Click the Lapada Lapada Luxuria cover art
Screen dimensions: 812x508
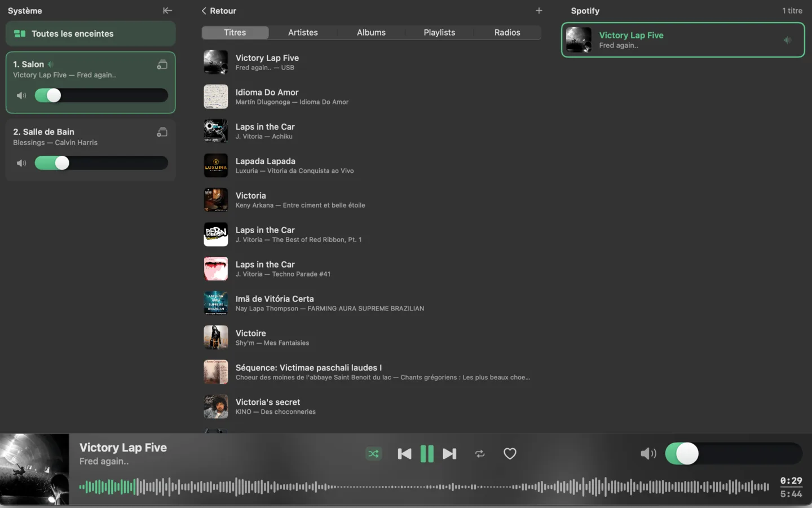[x=215, y=165]
